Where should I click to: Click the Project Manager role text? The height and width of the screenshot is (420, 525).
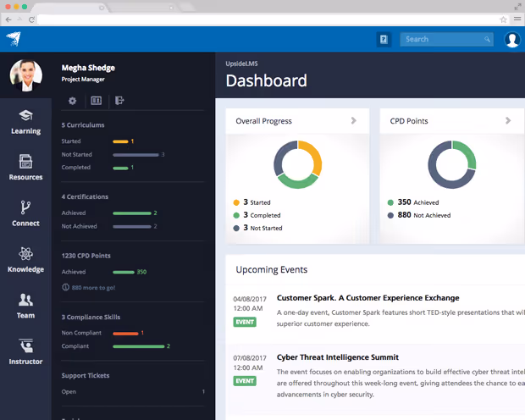pos(83,79)
